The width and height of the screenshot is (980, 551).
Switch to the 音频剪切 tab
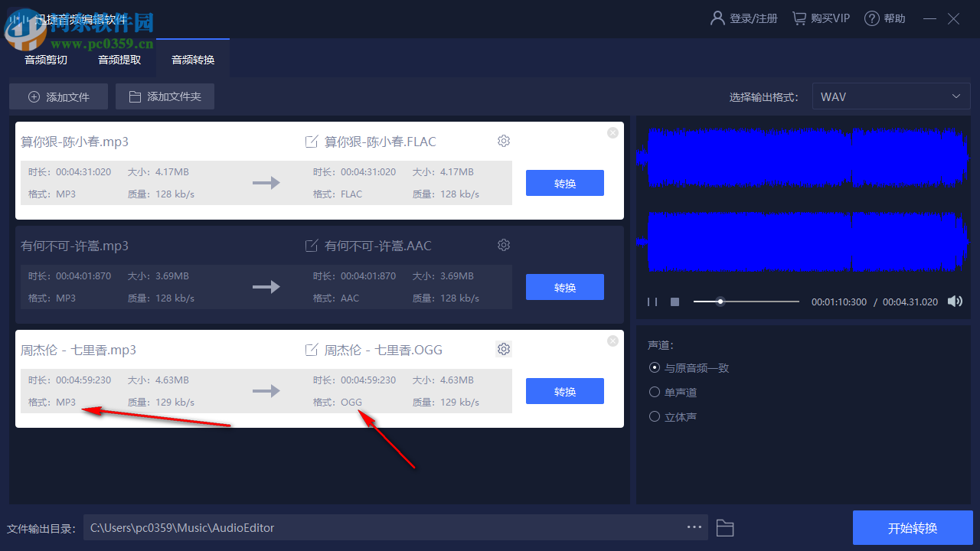click(x=45, y=59)
